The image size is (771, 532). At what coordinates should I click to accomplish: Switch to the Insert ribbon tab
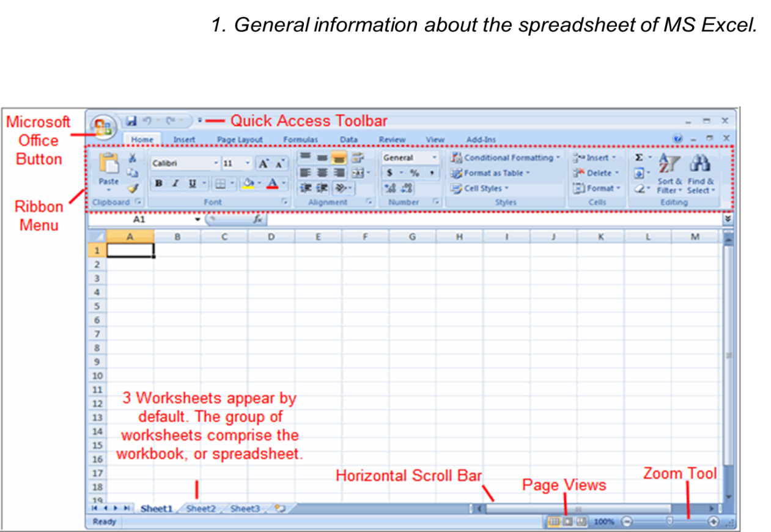pos(184,139)
